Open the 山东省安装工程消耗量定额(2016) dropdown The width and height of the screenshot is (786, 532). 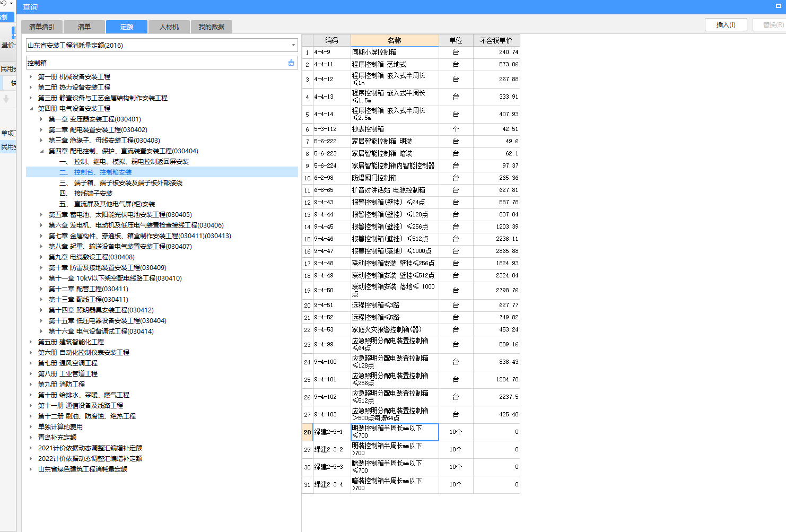coord(293,45)
